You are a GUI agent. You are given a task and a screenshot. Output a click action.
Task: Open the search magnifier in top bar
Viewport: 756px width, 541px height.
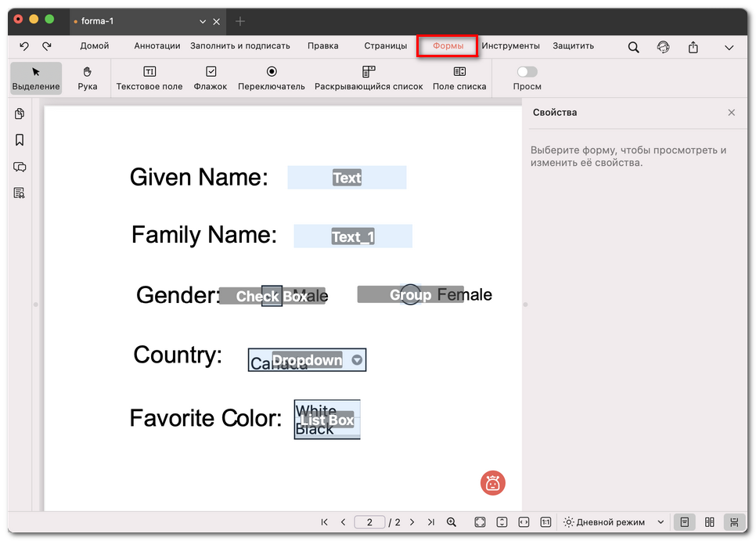coord(633,47)
